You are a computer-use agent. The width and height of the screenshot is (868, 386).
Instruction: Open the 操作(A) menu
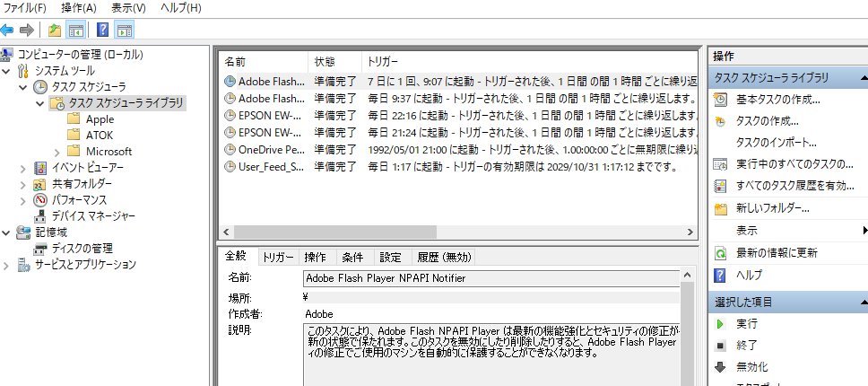click(x=79, y=8)
